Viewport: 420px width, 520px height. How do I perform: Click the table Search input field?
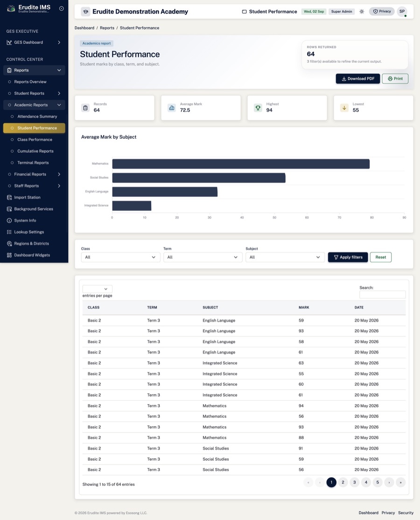tap(383, 294)
